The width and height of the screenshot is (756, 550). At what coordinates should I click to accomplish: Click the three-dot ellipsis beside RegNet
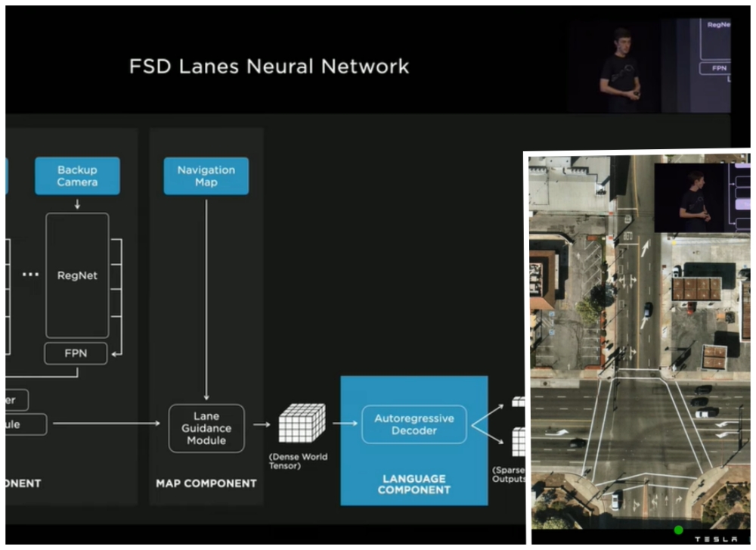pos(30,274)
